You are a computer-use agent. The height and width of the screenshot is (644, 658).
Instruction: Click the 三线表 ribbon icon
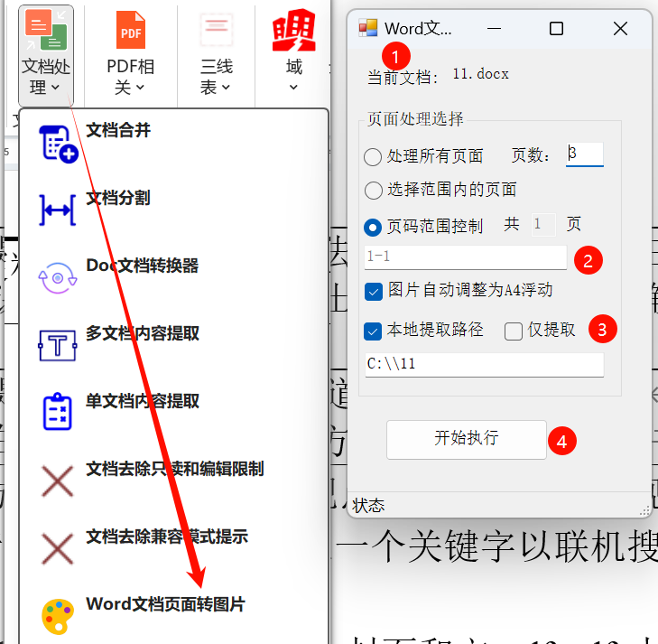click(216, 30)
